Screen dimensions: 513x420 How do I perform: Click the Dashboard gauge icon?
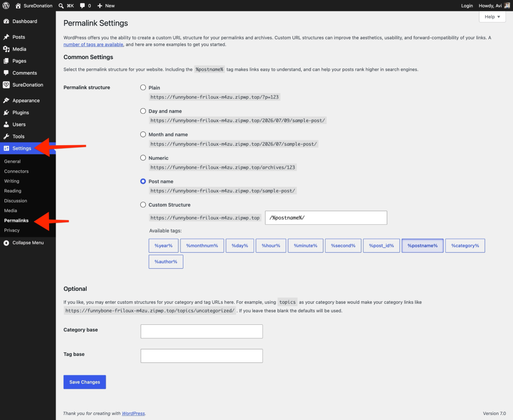pos(6,21)
